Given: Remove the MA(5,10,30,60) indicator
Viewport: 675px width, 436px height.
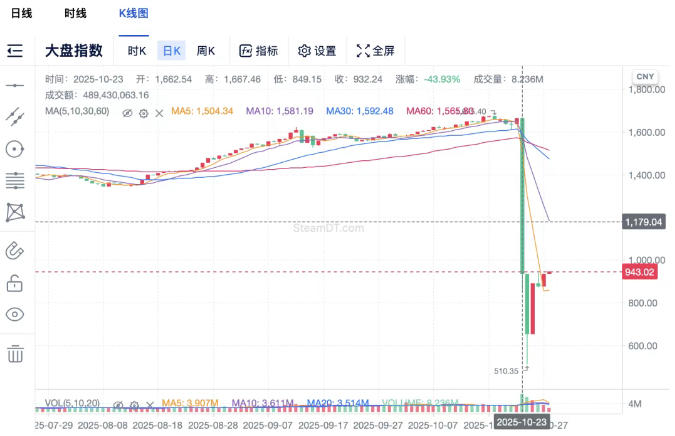Looking at the screenshot, I should 159,113.
